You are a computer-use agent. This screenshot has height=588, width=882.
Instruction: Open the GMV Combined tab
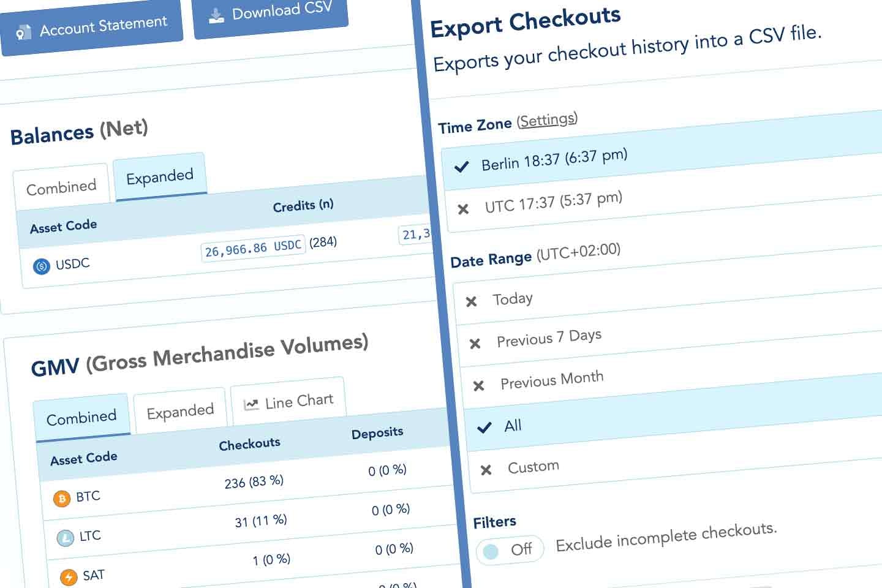pos(81,418)
